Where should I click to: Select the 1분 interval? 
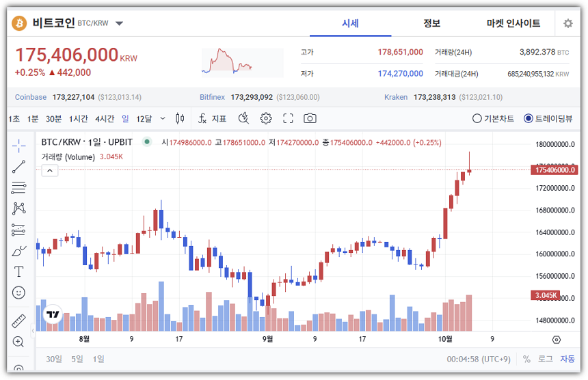[x=33, y=119]
